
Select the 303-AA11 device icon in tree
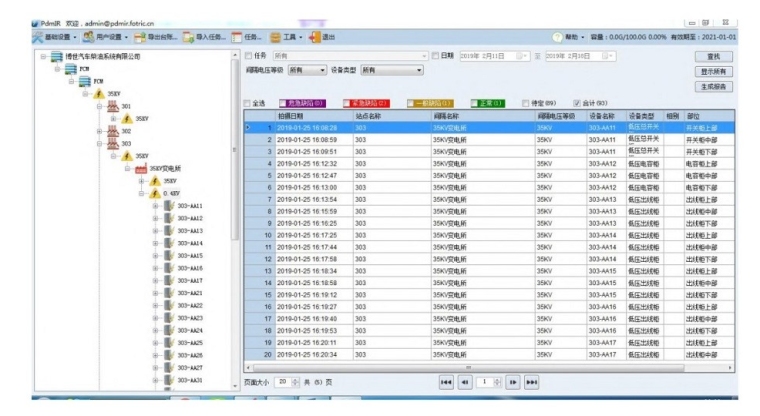point(168,206)
